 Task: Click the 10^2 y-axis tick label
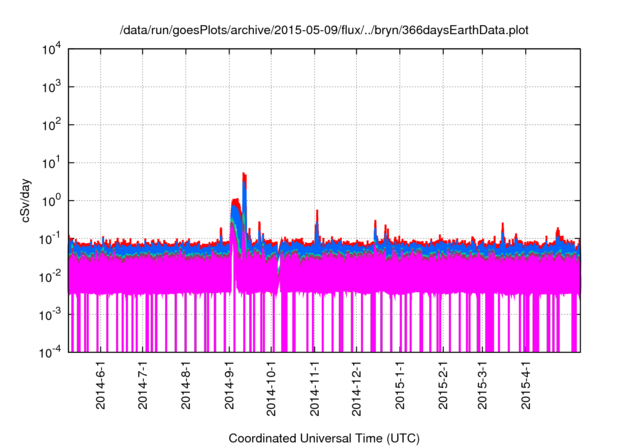52,125
